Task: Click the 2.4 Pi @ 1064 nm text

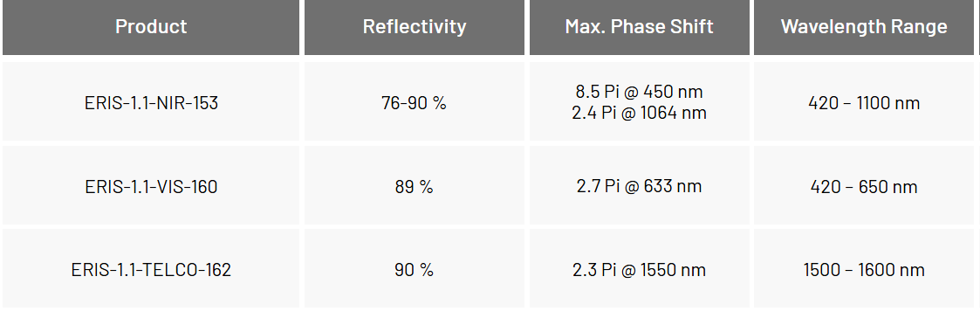Action: (x=640, y=114)
